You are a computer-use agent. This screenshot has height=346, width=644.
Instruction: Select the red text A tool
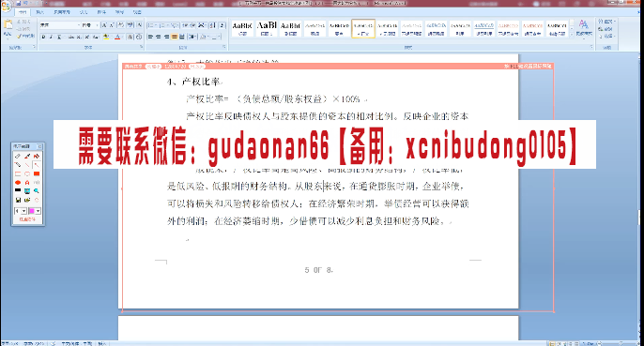pyautogui.click(x=27, y=182)
